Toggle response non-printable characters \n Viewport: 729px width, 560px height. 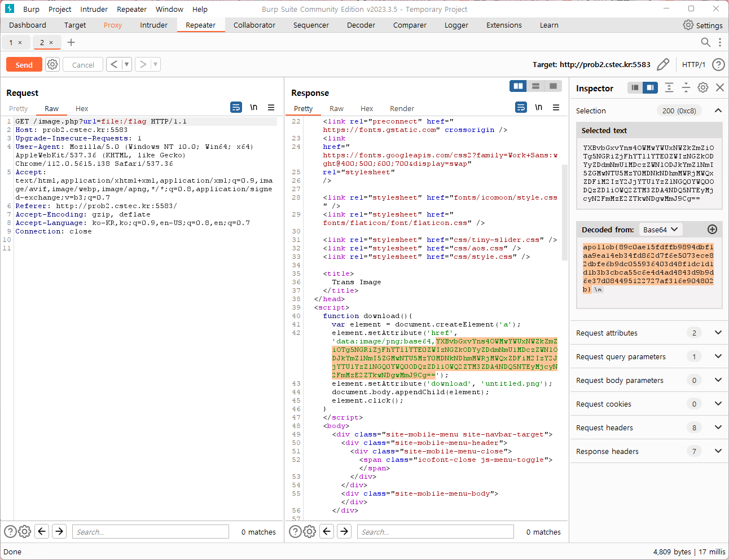(x=539, y=107)
